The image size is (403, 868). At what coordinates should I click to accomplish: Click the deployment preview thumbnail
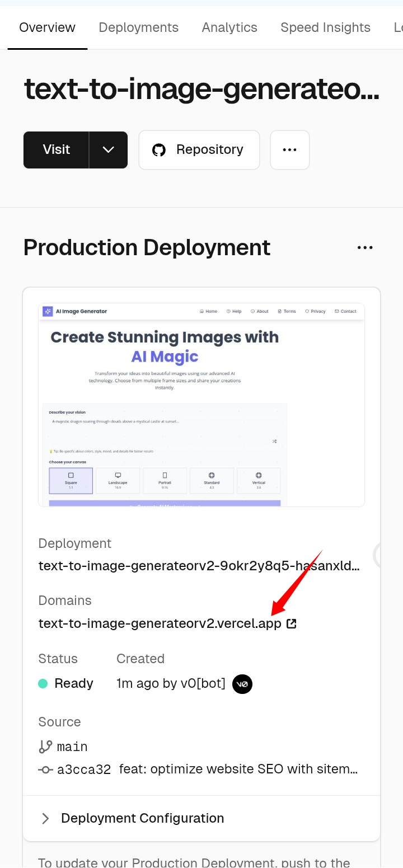201,405
